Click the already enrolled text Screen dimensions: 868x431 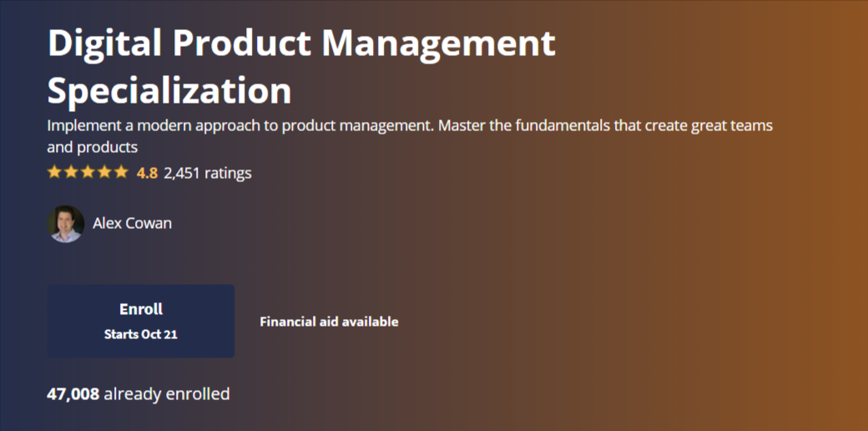point(167,393)
